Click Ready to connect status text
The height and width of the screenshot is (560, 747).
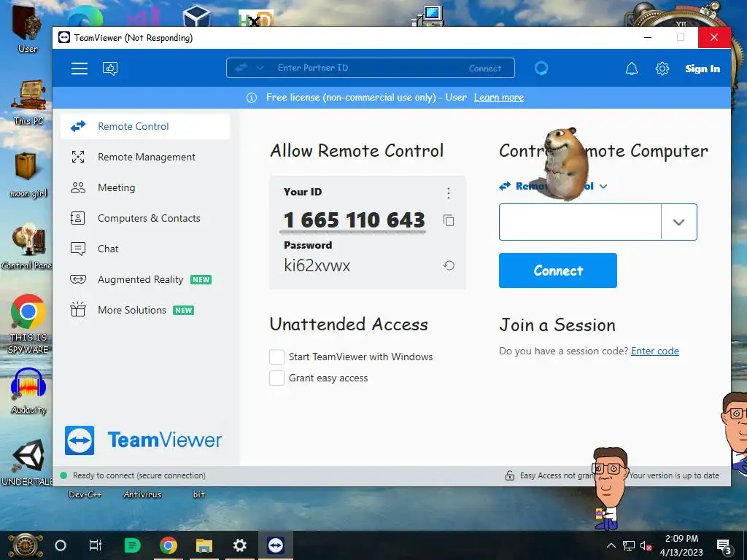pyautogui.click(x=139, y=475)
